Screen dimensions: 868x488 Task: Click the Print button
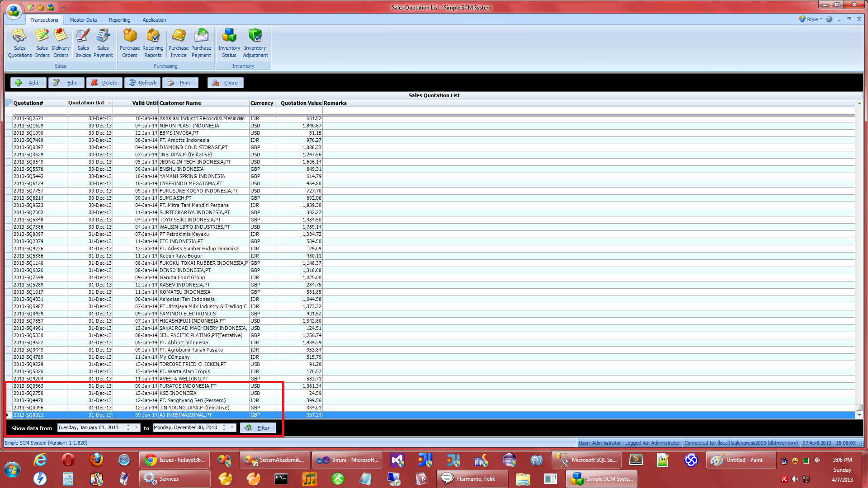(184, 82)
